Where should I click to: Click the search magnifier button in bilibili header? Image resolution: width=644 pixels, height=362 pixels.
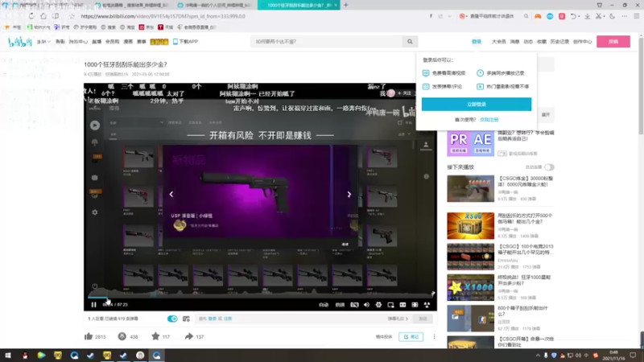pos(410,42)
